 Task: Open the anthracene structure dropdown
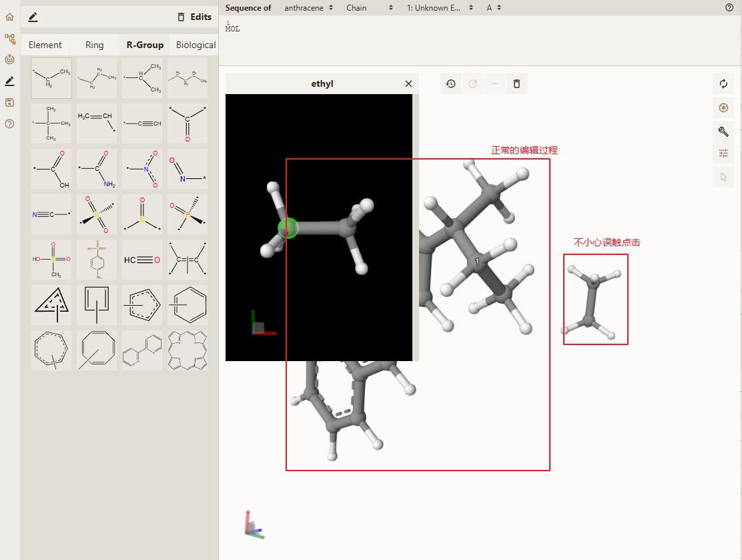(308, 7)
